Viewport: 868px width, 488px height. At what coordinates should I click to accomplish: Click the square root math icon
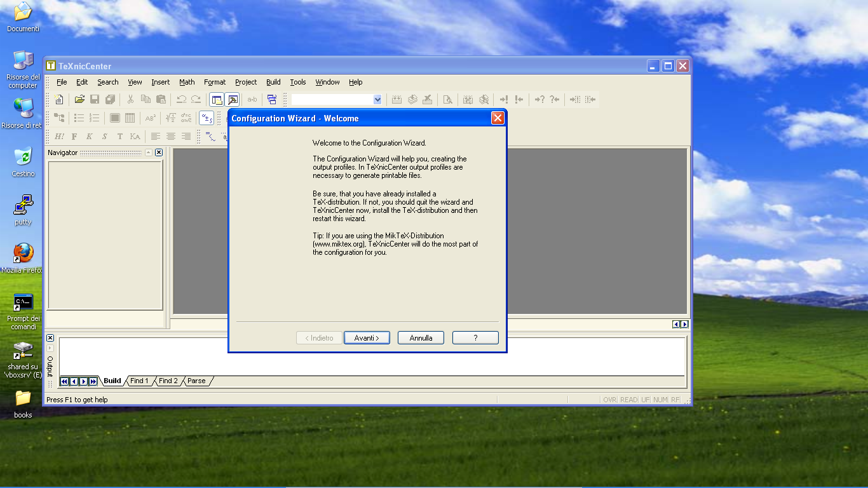click(x=171, y=118)
